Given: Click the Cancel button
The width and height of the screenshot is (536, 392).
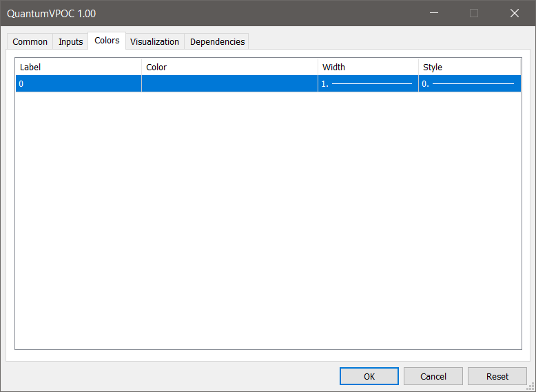Looking at the screenshot, I should (433, 376).
